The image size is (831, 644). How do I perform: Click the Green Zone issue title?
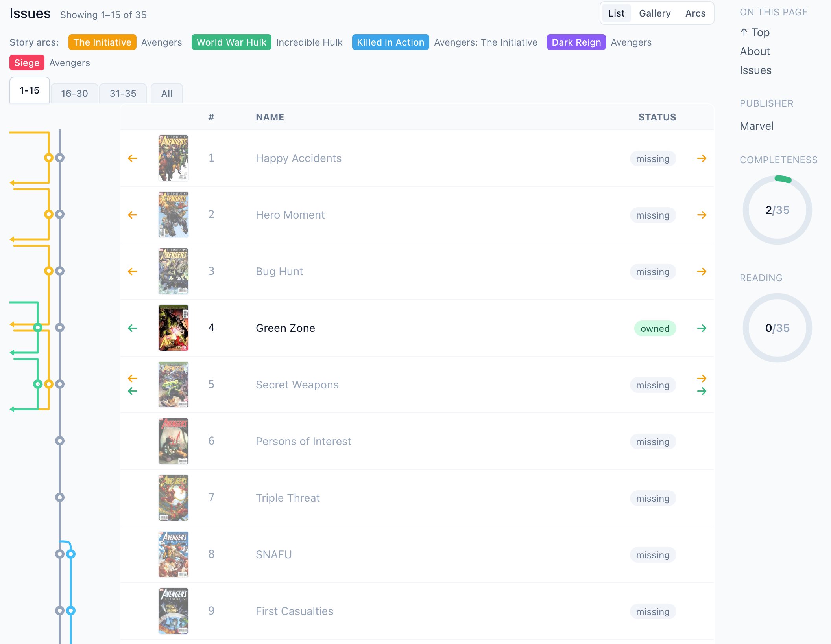click(x=285, y=328)
